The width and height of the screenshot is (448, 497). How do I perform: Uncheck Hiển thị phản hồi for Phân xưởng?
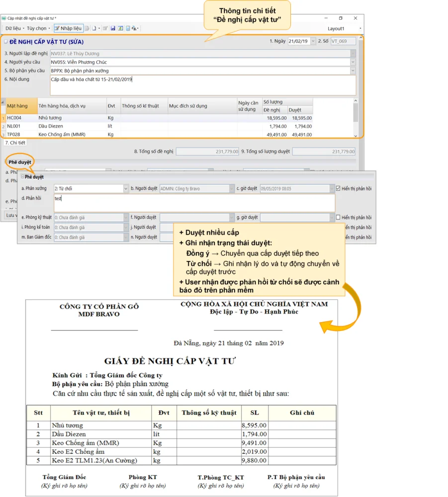339,189
